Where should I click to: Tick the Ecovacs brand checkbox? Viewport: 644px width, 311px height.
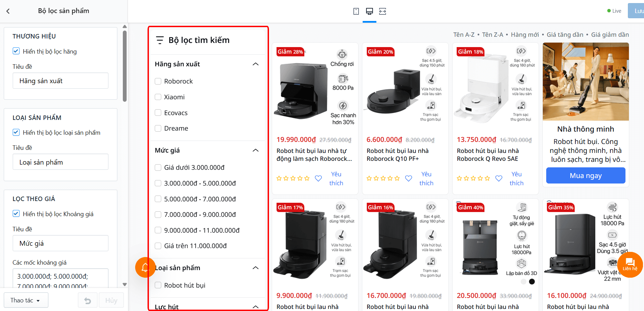pyautogui.click(x=158, y=113)
